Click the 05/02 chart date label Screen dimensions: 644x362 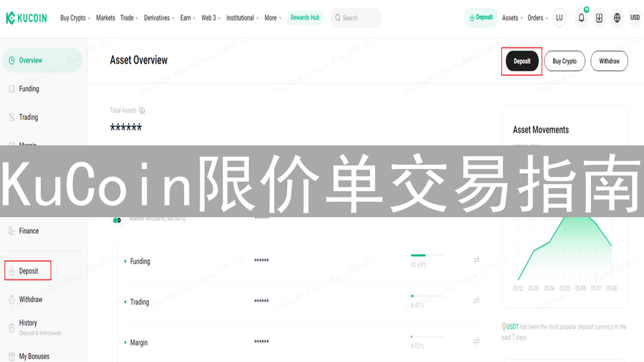pyautogui.click(x=518, y=288)
